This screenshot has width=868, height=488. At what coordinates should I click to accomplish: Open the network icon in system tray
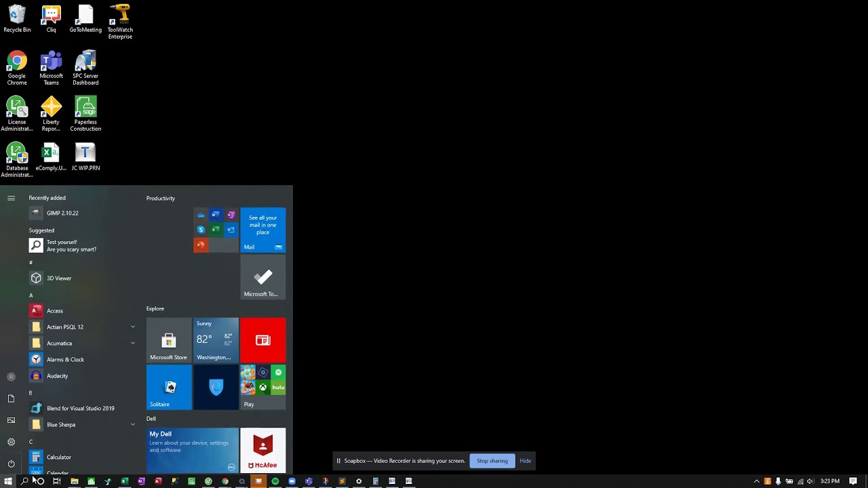tap(800, 481)
